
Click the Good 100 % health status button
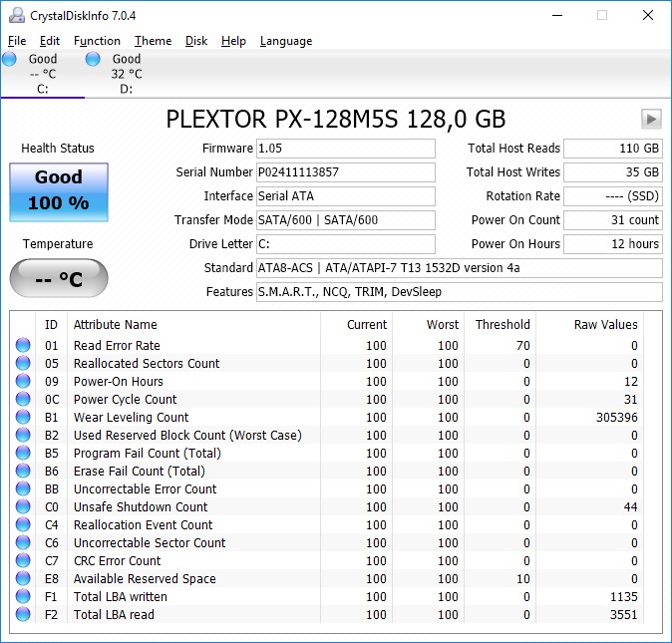(x=59, y=190)
